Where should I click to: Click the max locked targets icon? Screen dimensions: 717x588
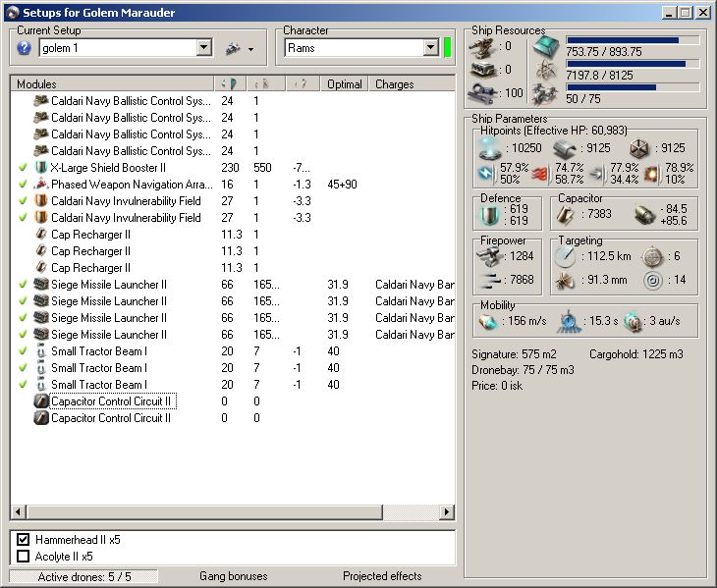tap(652, 257)
